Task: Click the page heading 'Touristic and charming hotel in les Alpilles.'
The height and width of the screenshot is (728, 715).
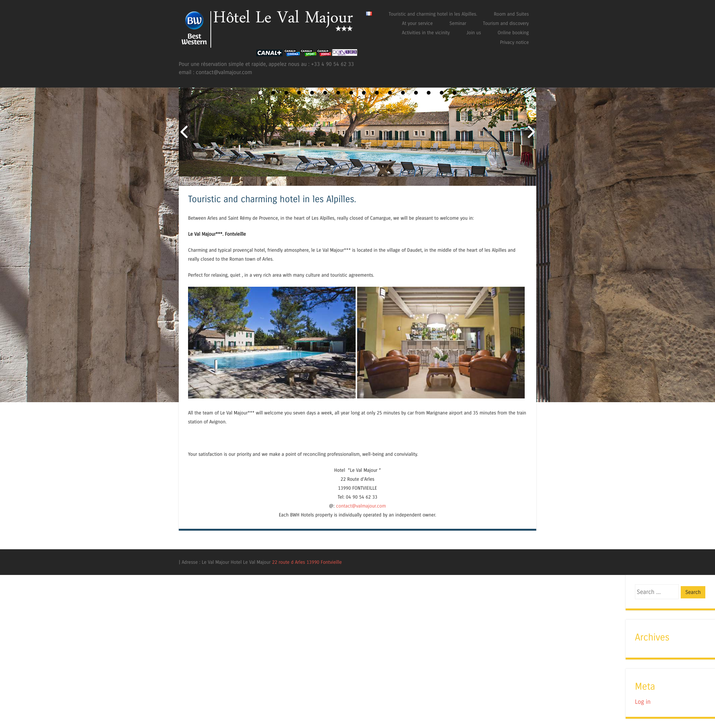Action: (272, 199)
